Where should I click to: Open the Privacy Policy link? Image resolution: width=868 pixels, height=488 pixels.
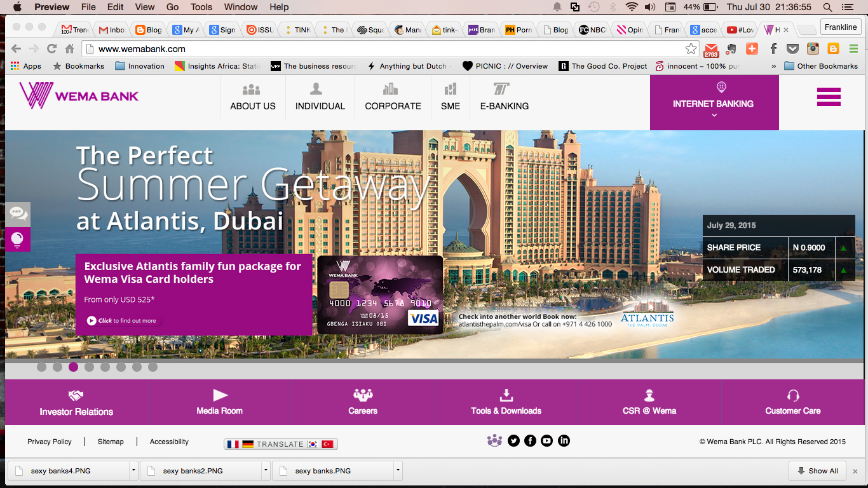tap(50, 442)
